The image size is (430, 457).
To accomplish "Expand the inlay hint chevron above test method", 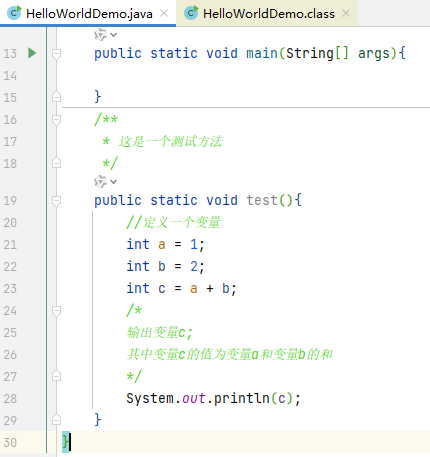I will click(114, 182).
